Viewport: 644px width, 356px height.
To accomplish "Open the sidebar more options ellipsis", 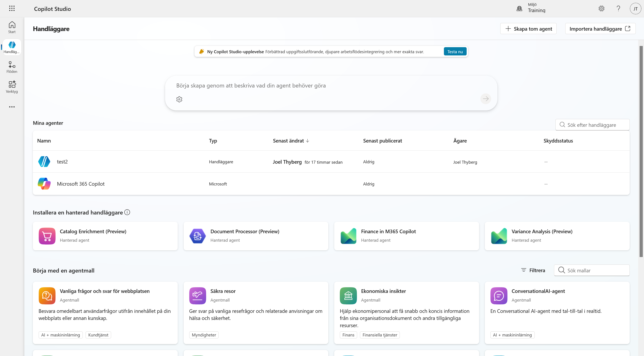I will click(x=12, y=107).
